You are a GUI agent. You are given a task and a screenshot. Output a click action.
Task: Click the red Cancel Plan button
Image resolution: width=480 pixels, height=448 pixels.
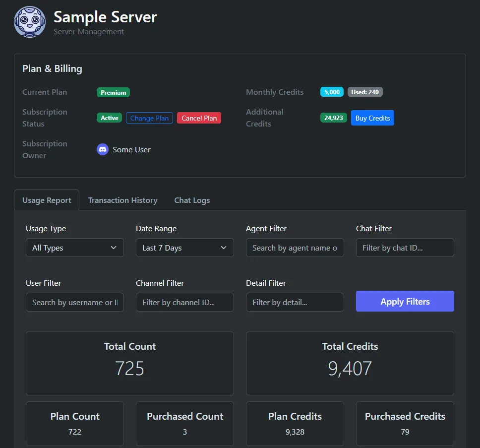pos(199,118)
